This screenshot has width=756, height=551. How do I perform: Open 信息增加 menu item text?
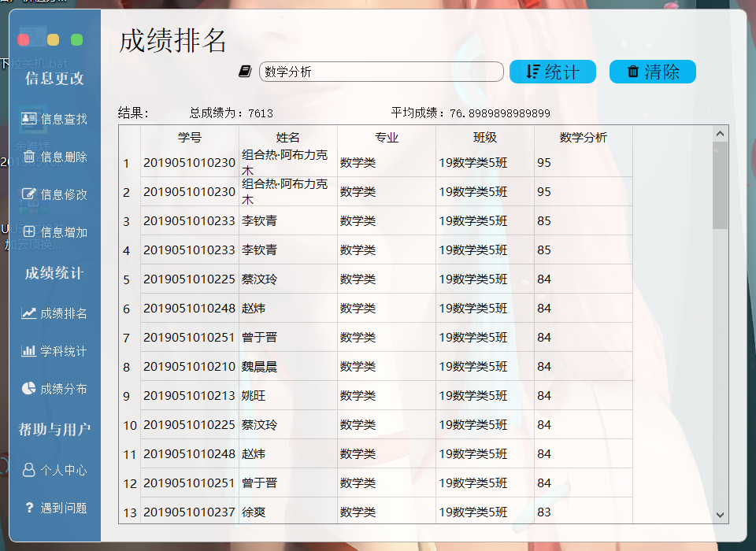[x=64, y=232]
